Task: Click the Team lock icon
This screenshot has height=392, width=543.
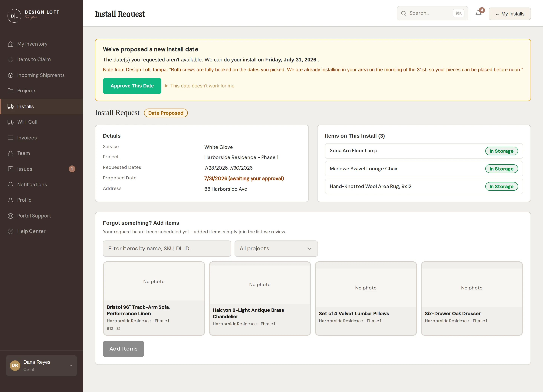Action: (x=11, y=153)
